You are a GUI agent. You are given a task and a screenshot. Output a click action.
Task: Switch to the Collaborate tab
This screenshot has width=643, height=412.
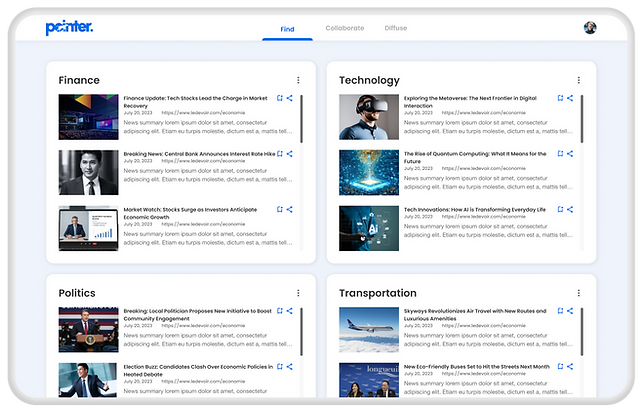point(345,28)
